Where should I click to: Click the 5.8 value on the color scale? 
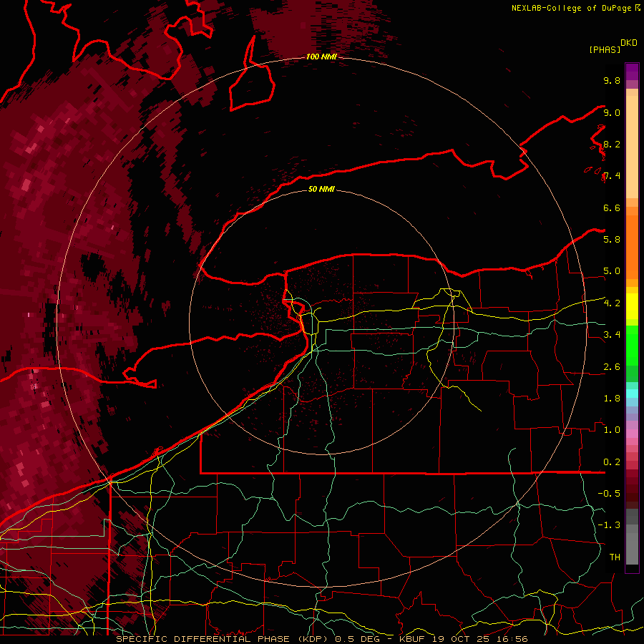pos(612,239)
